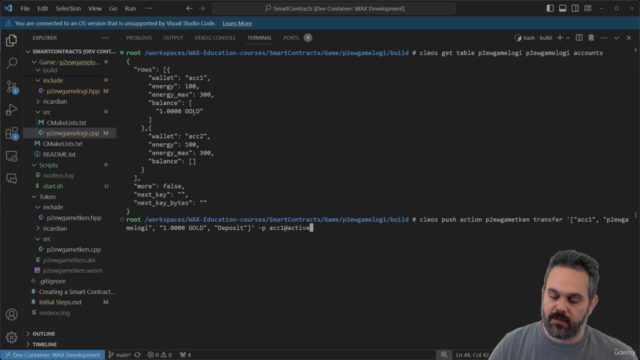Open forwarded ports indicator in status bar
The image size is (640, 360).
tap(185, 355)
